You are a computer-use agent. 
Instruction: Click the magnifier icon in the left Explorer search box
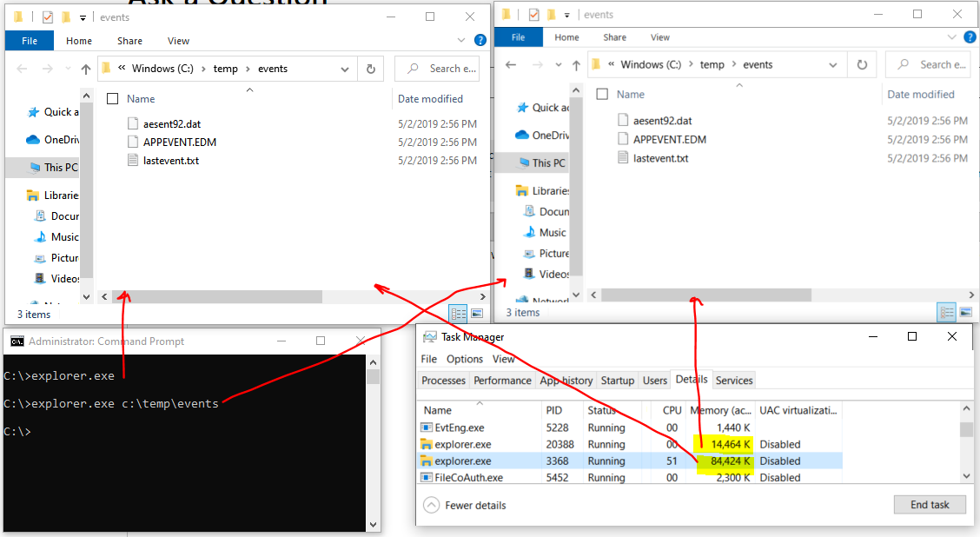pos(413,69)
